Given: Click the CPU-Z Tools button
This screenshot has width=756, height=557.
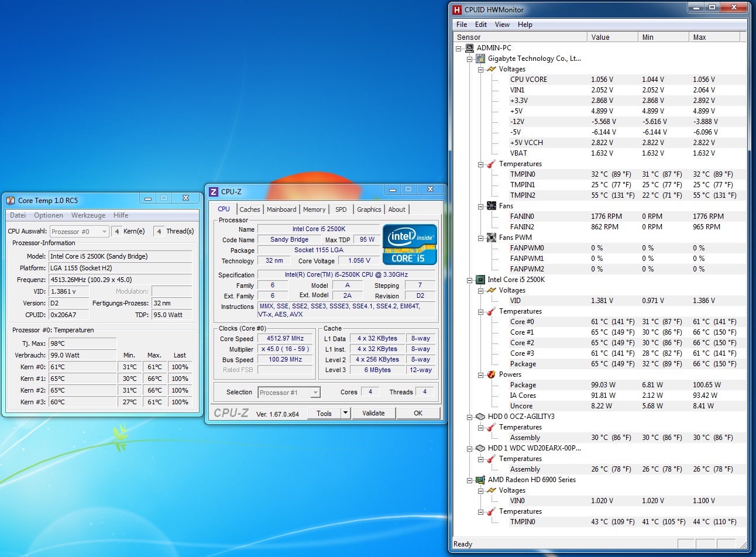Looking at the screenshot, I should point(324,413).
